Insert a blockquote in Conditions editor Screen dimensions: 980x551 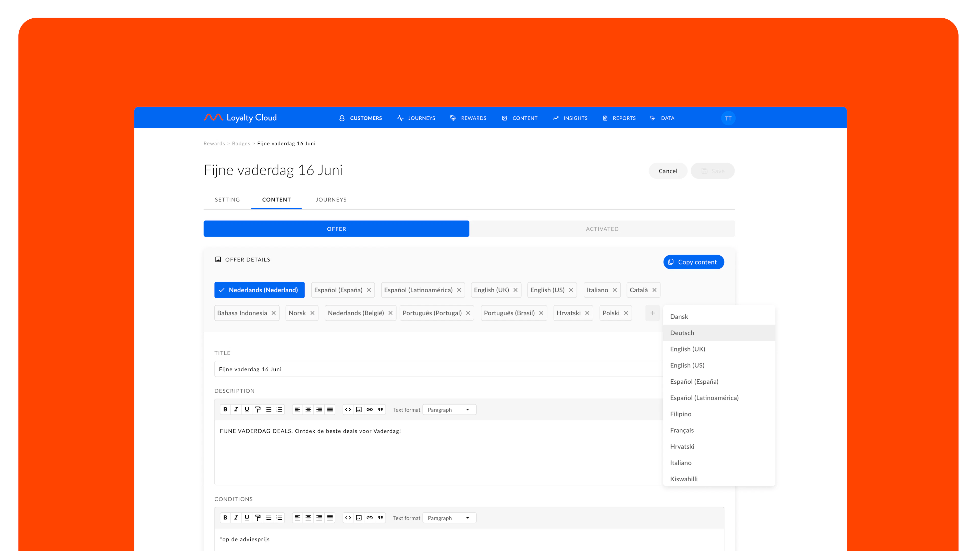pos(381,518)
